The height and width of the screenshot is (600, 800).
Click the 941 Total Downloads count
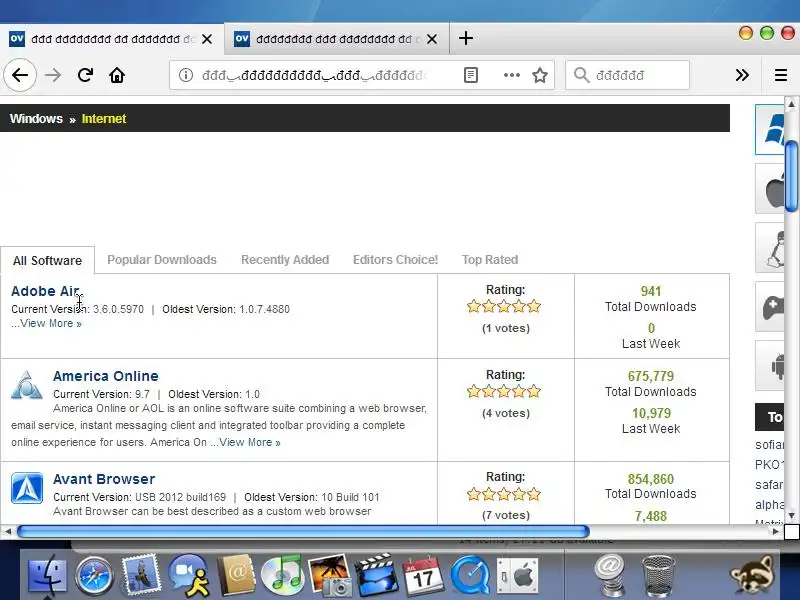coord(651,291)
